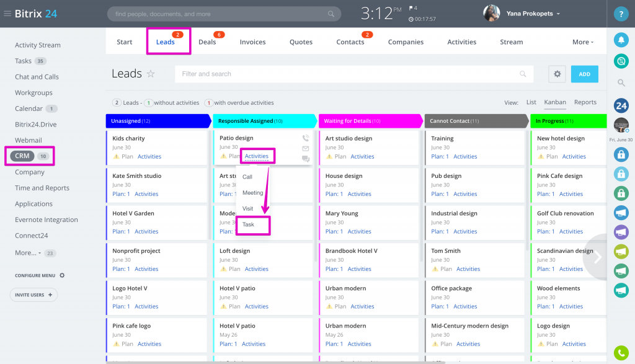Open the Invoices tab
The width and height of the screenshot is (635, 364).
[x=253, y=42]
